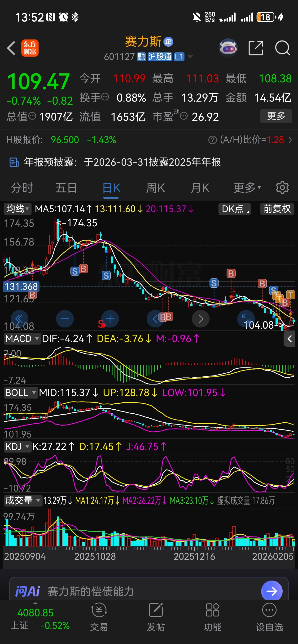Select the 日K tab
This screenshot has width=298, height=644.
click(111, 188)
